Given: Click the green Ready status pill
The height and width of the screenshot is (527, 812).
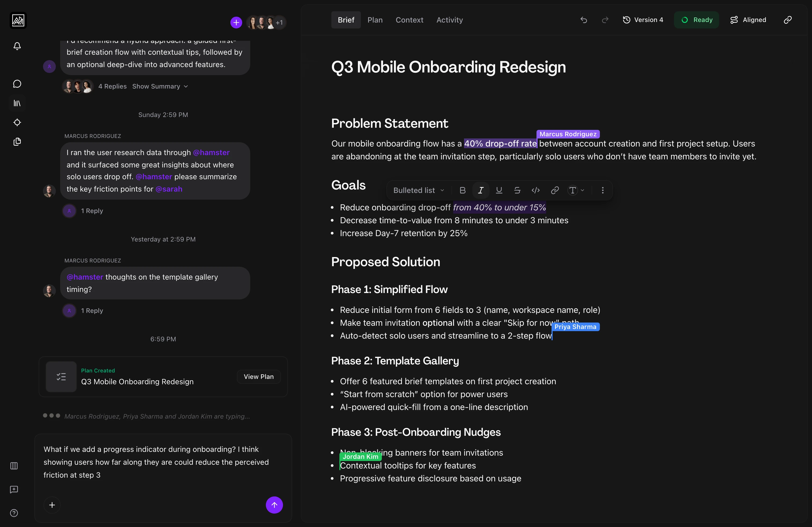Looking at the screenshot, I should (696, 20).
